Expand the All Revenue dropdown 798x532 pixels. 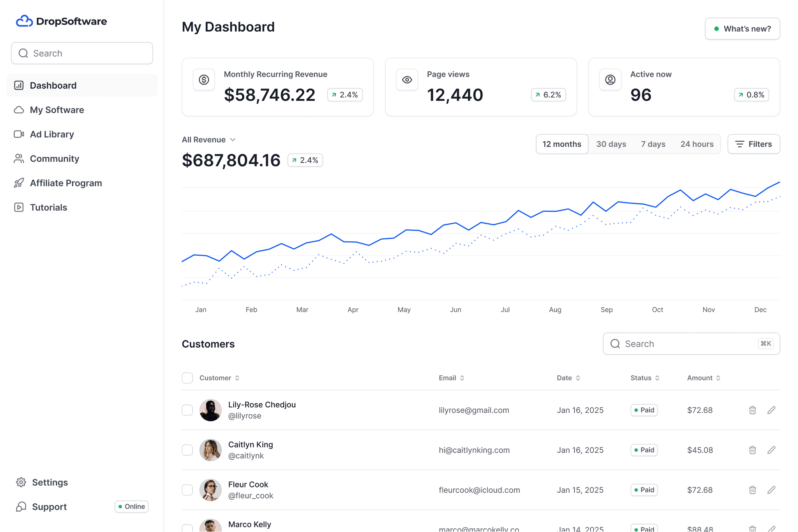[209, 140]
